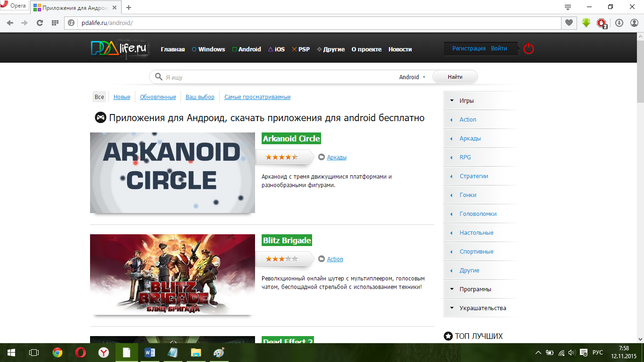Click the red power icon in header
Image resolution: width=644 pixels, height=362 pixels.
click(x=529, y=49)
